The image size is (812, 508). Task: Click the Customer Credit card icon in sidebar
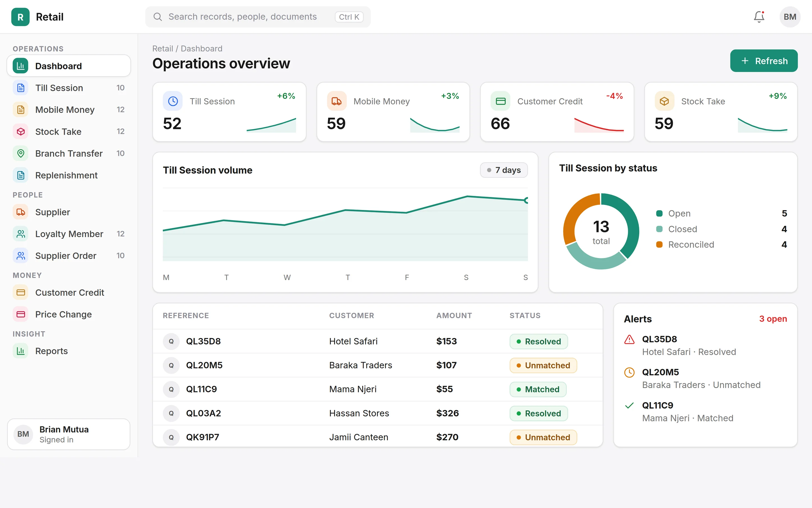pyautogui.click(x=21, y=292)
